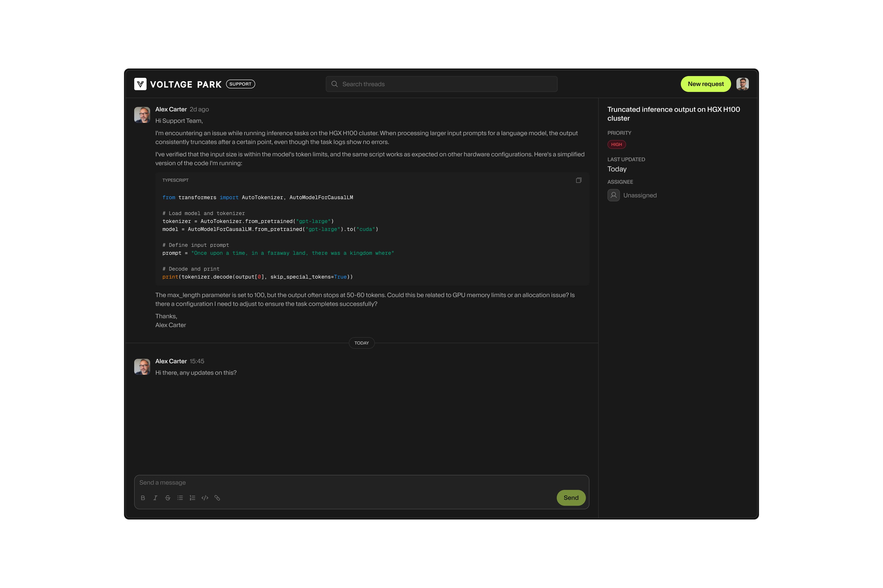Toggle italic formatting in message composer
883x588 pixels.
pyautogui.click(x=155, y=498)
